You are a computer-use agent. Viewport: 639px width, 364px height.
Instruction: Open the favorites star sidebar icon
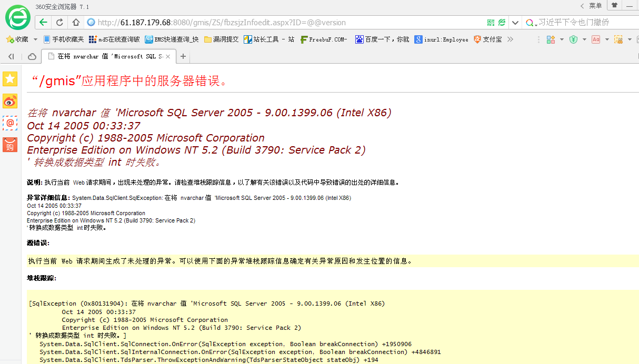(10, 79)
